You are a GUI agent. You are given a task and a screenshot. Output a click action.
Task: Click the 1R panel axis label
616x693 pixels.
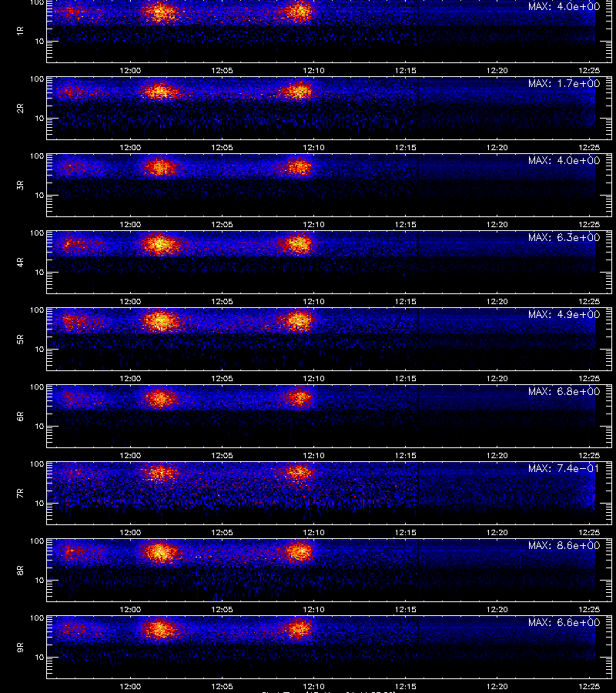[20, 31]
